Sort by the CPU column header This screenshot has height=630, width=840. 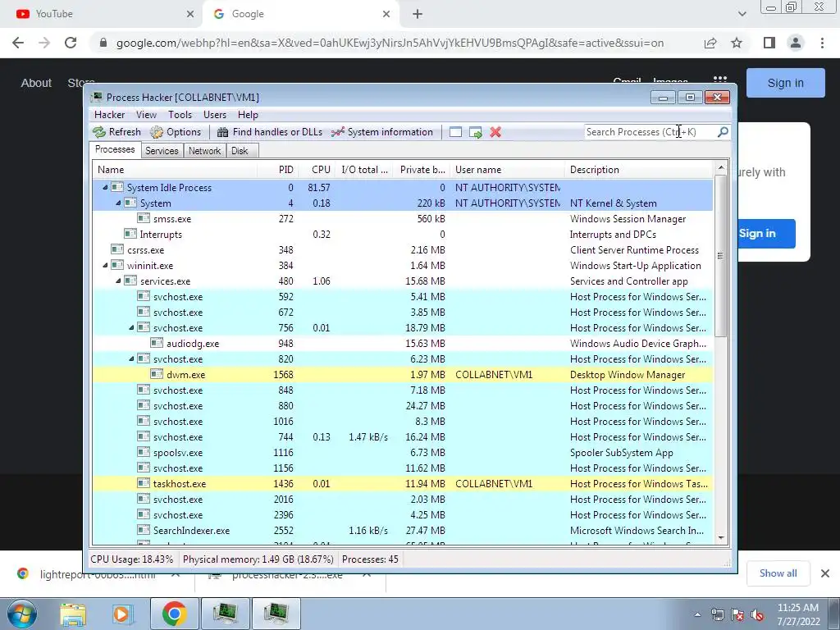coord(317,170)
